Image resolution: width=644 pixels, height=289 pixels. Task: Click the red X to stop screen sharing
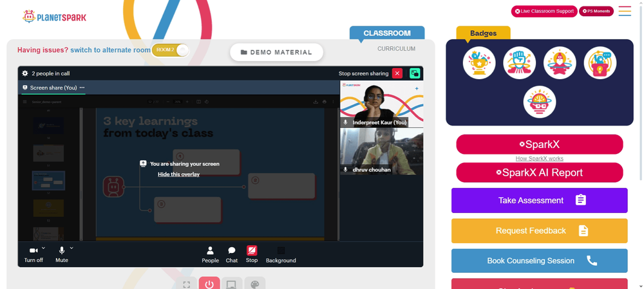click(x=397, y=73)
